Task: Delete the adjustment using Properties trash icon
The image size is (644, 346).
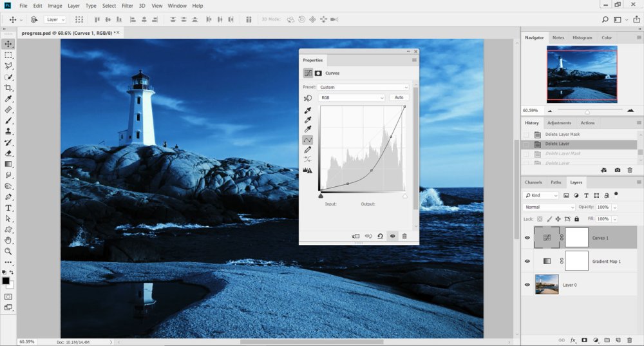Action: [x=404, y=236]
